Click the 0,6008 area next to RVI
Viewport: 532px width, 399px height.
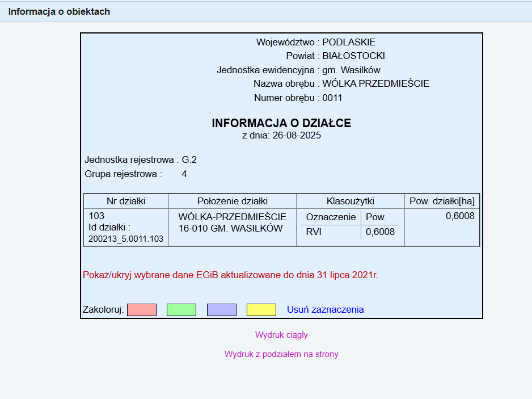[x=380, y=232]
